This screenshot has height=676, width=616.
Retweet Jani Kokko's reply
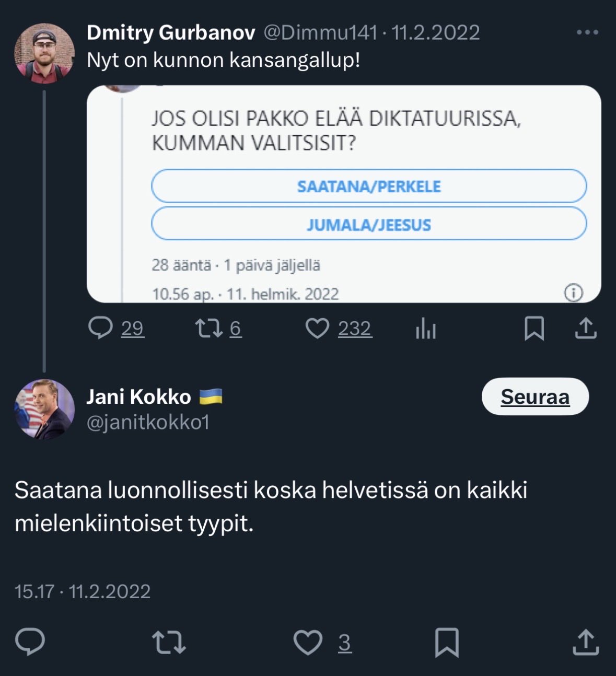[169, 643]
